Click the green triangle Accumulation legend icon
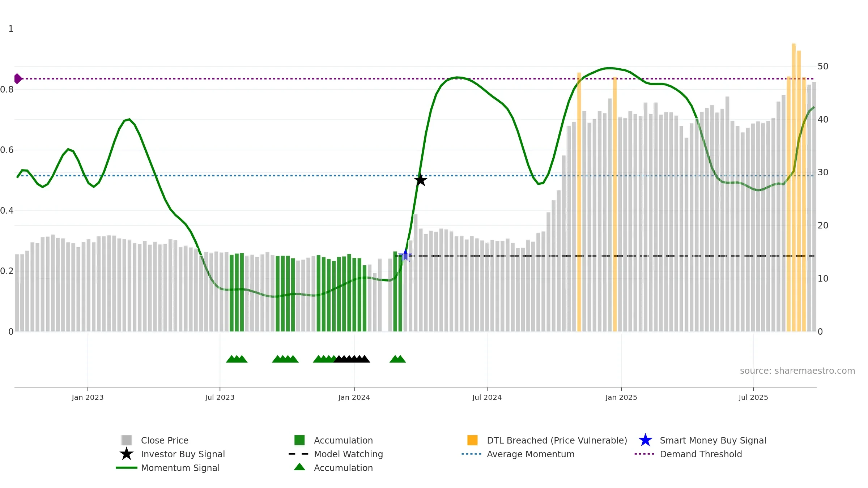This screenshot has width=868, height=488. click(x=299, y=467)
